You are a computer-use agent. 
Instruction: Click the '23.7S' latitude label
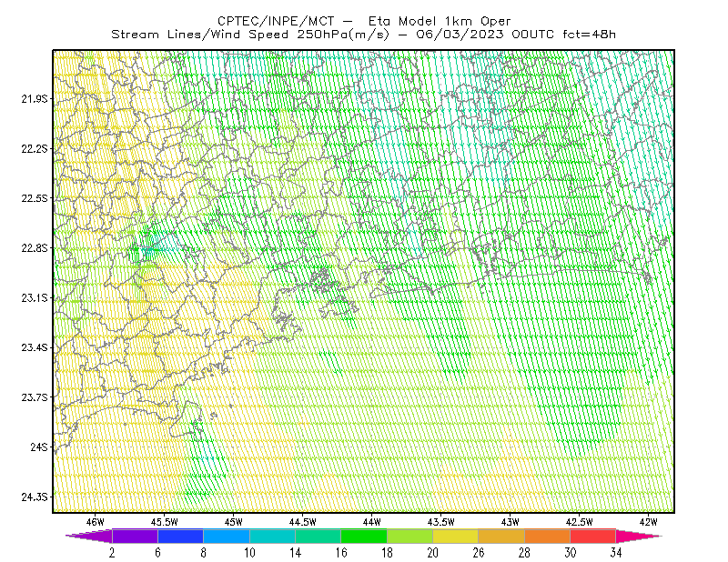pos(35,397)
